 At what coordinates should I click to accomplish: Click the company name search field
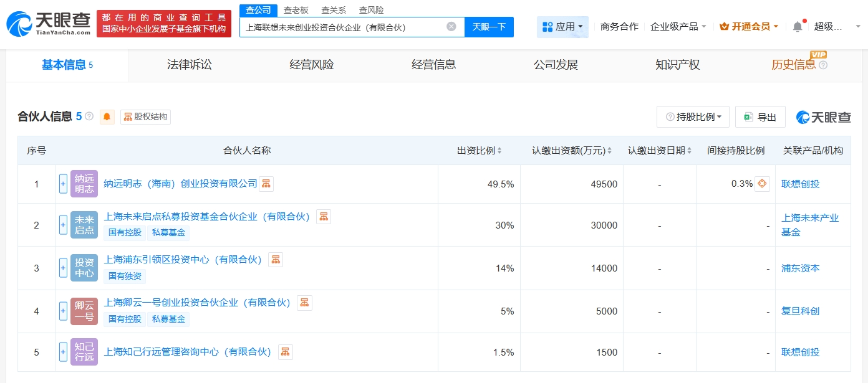[x=343, y=27]
